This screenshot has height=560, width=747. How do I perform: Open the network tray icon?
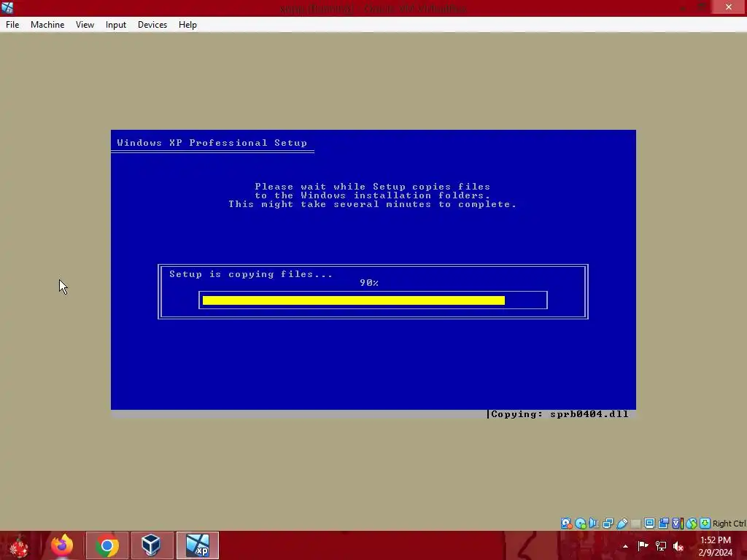point(661,545)
